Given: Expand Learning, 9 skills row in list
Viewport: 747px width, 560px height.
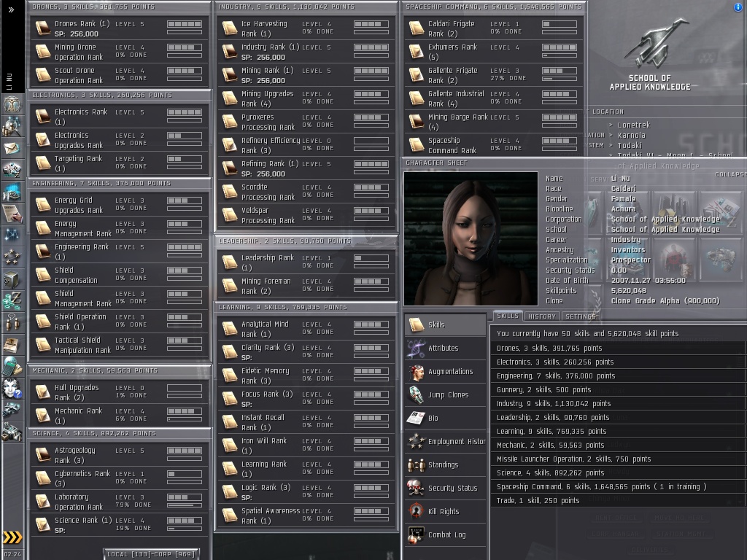Looking at the screenshot, I should (x=617, y=432).
